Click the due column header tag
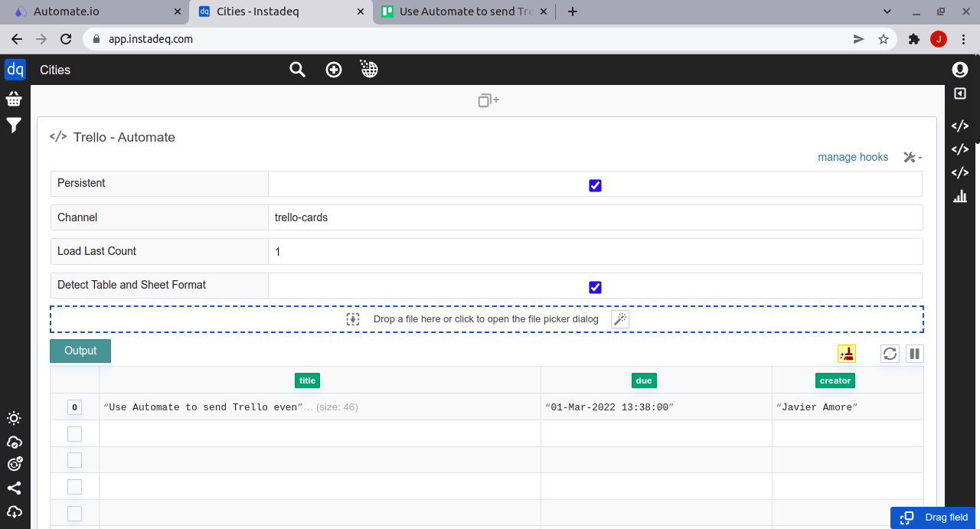 click(x=644, y=380)
